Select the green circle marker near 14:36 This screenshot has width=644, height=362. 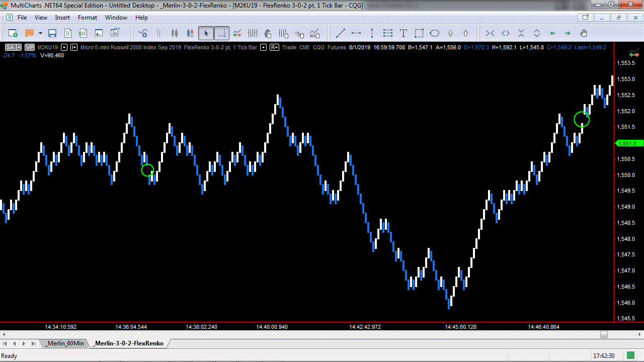(147, 170)
